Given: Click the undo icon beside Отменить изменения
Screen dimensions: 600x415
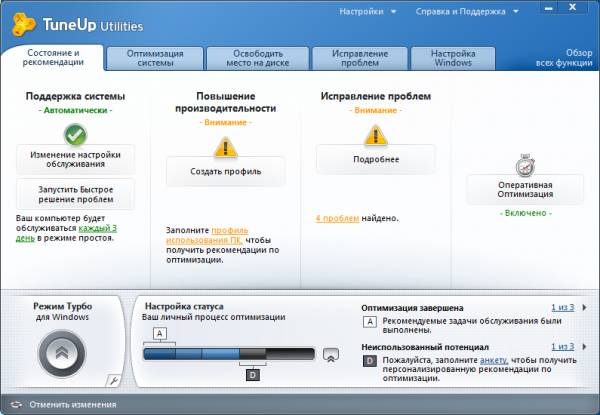Looking at the screenshot, I should 16,404.
